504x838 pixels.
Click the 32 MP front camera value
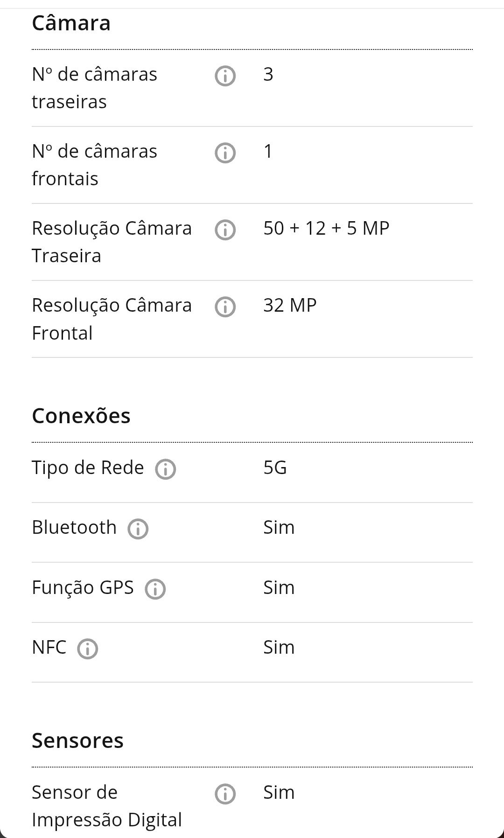[290, 305]
